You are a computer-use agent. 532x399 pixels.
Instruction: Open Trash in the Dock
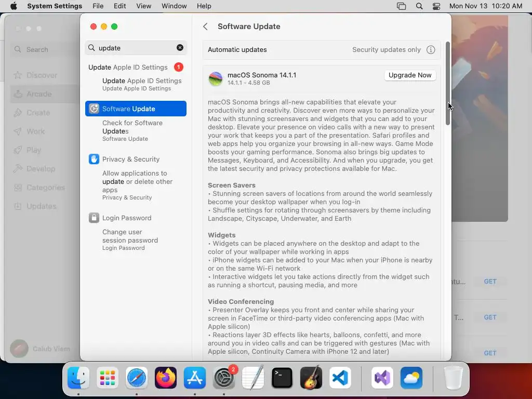(x=453, y=378)
